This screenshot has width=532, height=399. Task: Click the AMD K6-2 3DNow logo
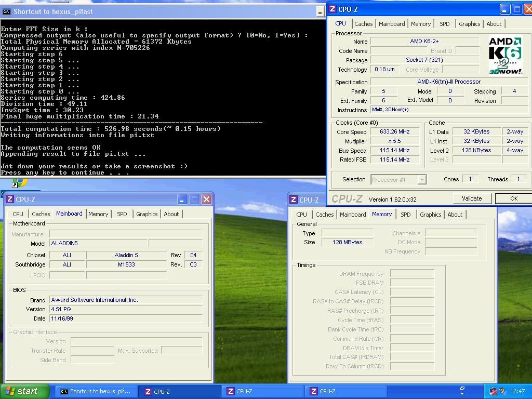coord(505,56)
